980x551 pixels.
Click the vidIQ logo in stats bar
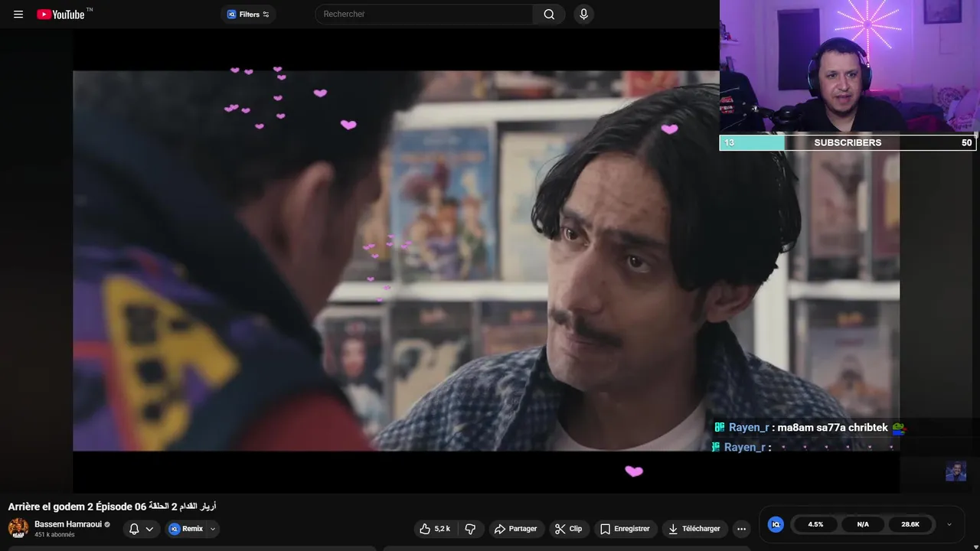(x=776, y=524)
